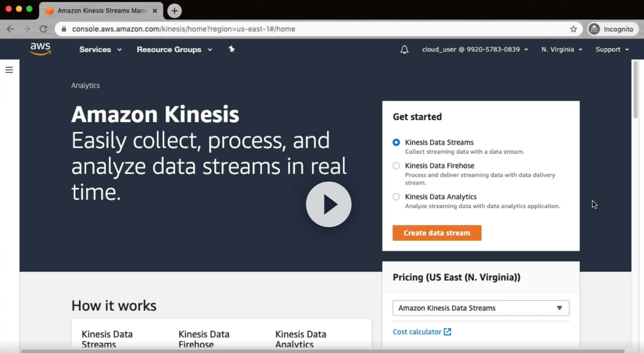Image resolution: width=644 pixels, height=353 pixels.
Task: Open the N. Virginia region dropdown
Action: click(562, 50)
